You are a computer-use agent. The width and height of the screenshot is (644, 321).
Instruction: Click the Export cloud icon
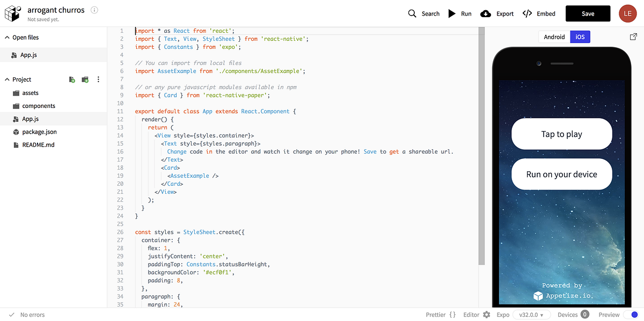[x=485, y=13]
